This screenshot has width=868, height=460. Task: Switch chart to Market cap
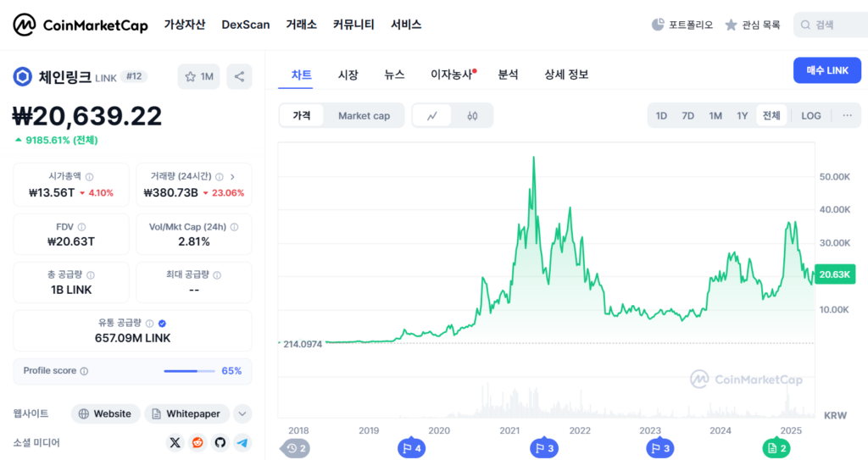point(364,116)
